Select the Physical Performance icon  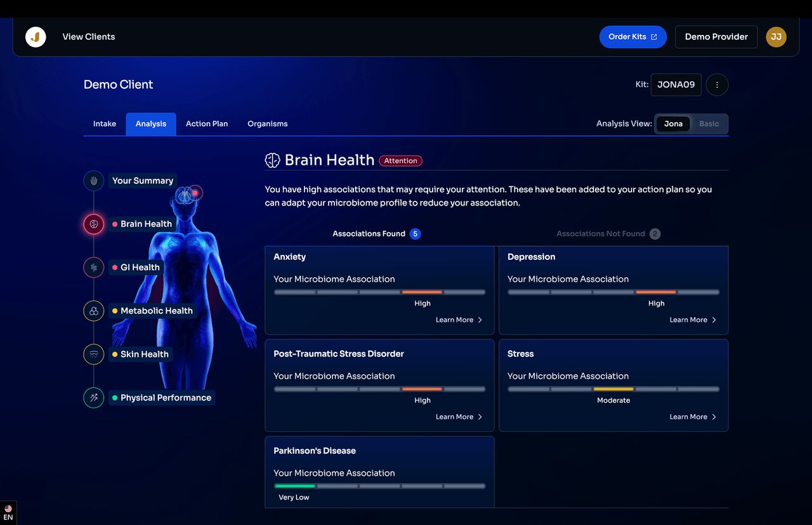pos(94,398)
